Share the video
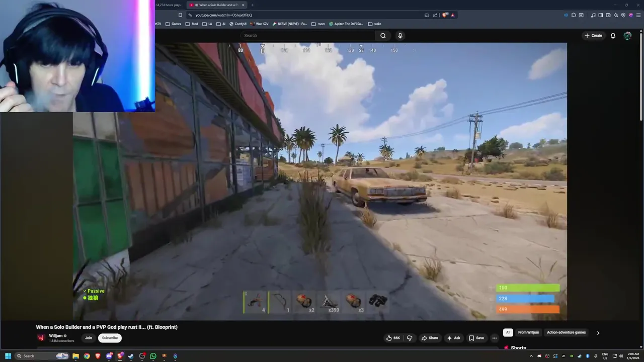644x362 pixels. pyautogui.click(x=430, y=338)
